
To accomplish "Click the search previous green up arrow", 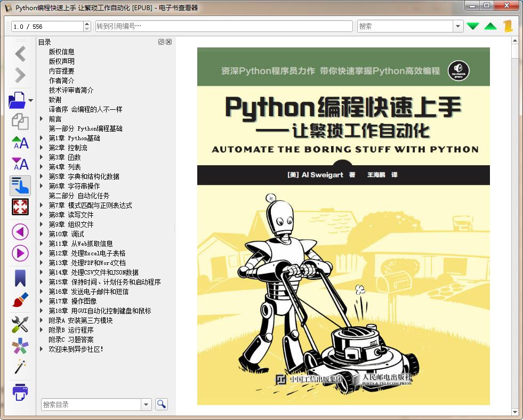I will click(x=489, y=26).
